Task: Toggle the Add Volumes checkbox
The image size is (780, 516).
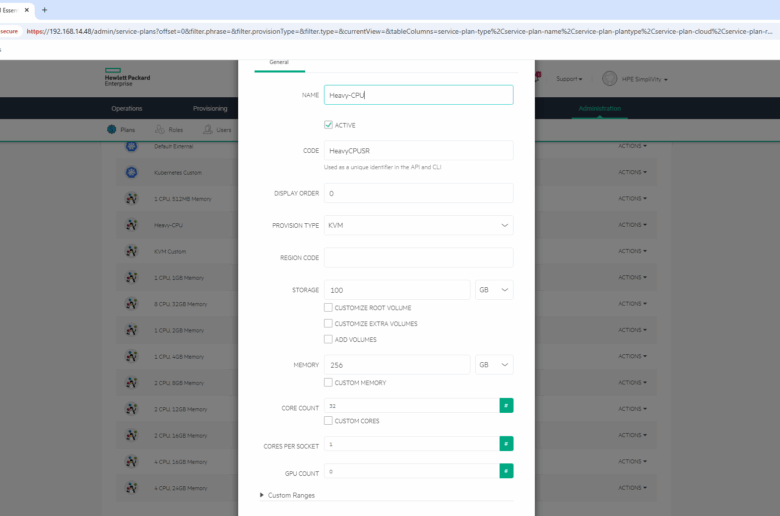Action: pyautogui.click(x=328, y=339)
